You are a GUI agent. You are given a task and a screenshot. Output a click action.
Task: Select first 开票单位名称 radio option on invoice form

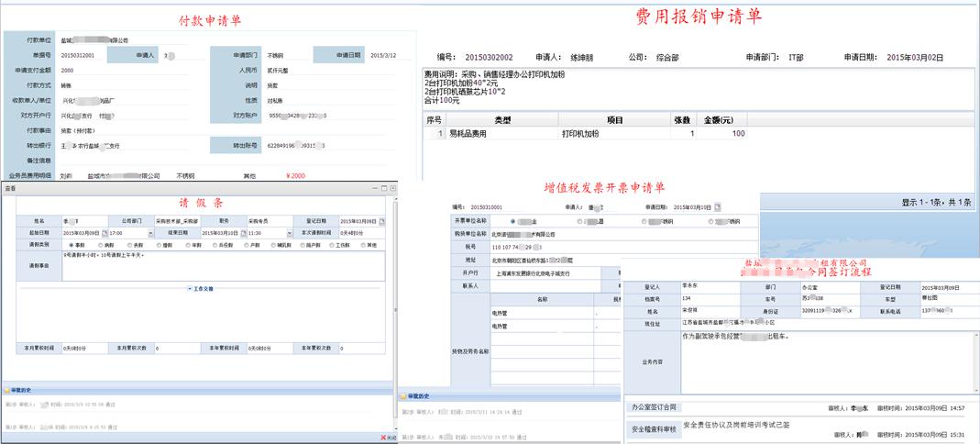(x=513, y=221)
